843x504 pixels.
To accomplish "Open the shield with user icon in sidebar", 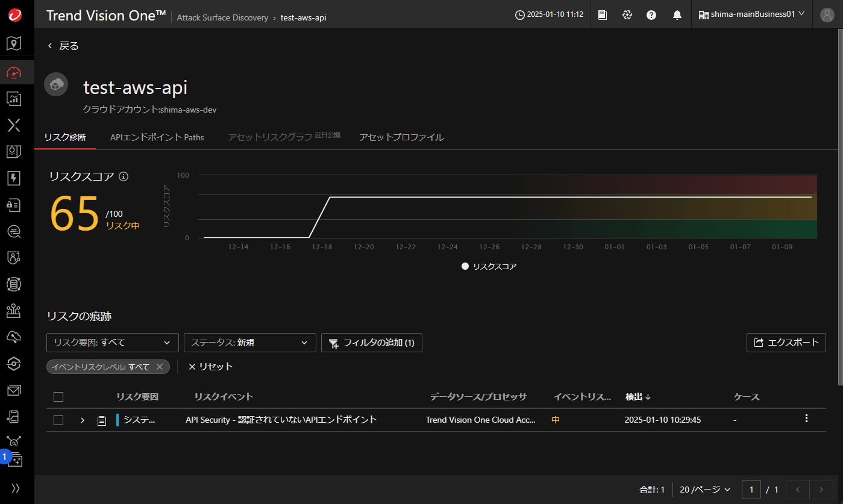I will coord(14,258).
